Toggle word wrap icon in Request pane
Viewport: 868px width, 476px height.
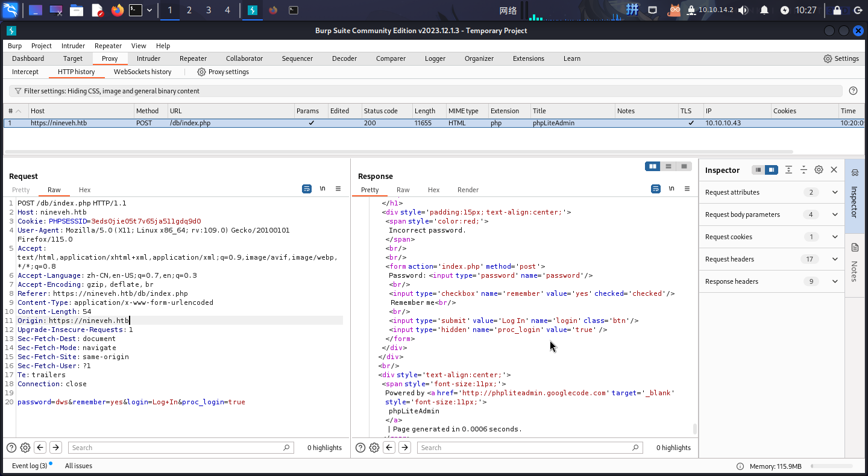(307, 189)
